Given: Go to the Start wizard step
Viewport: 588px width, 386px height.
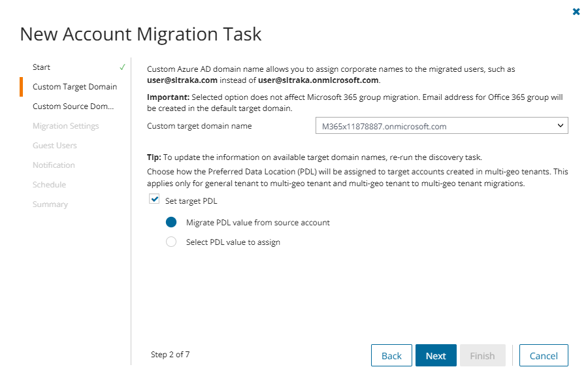Looking at the screenshot, I should [x=41, y=67].
